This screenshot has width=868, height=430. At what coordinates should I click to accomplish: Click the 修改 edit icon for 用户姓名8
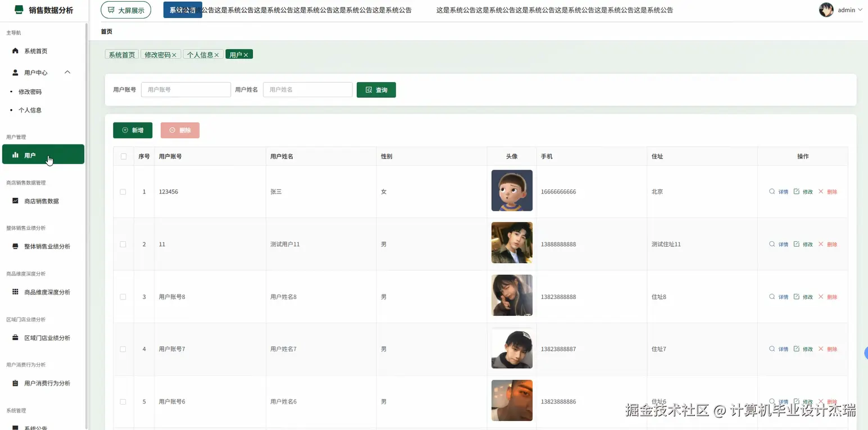point(796,297)
